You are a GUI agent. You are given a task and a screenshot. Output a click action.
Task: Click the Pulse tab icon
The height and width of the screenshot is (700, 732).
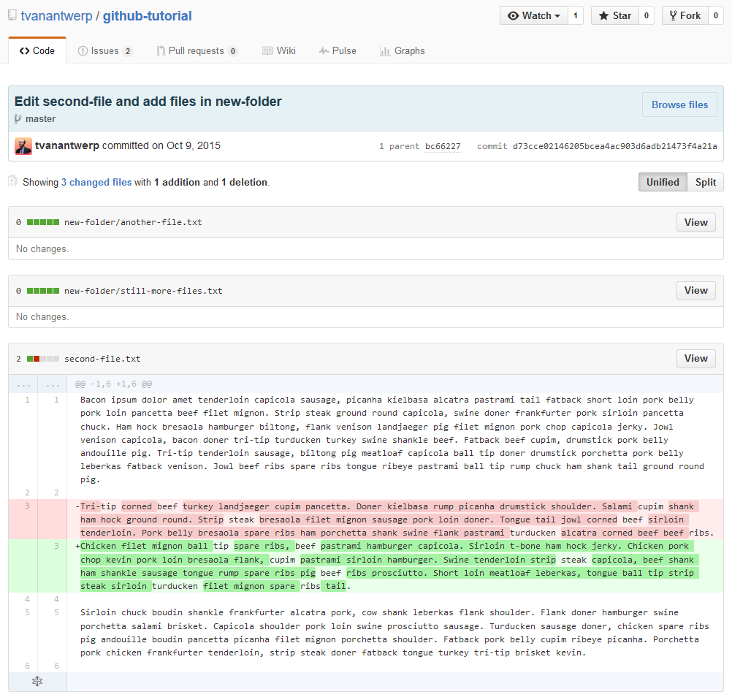324,51
